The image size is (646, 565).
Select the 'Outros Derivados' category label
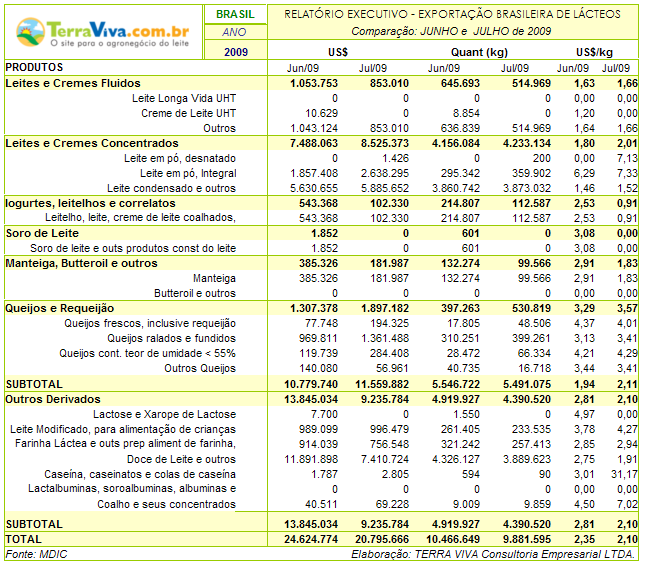pos(53,399)
